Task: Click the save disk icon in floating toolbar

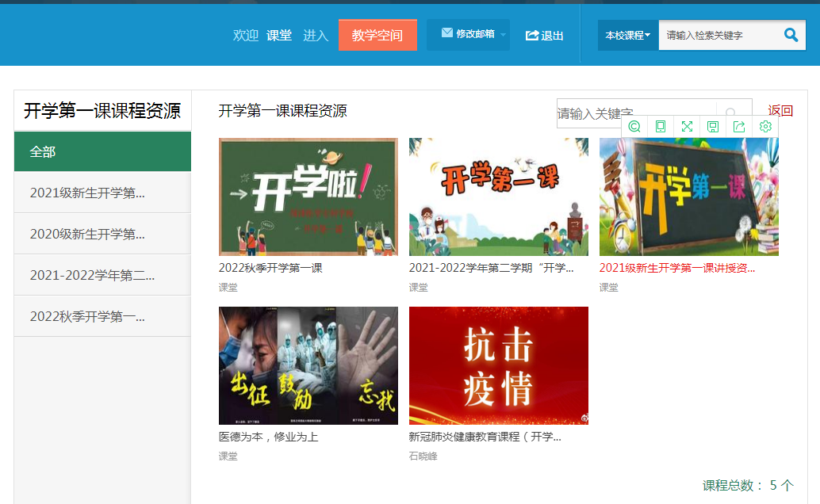Action: pos(713,127)
